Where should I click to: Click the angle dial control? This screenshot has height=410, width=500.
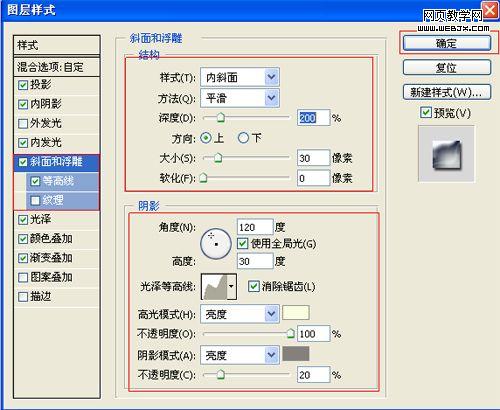[x=216, y=244]
